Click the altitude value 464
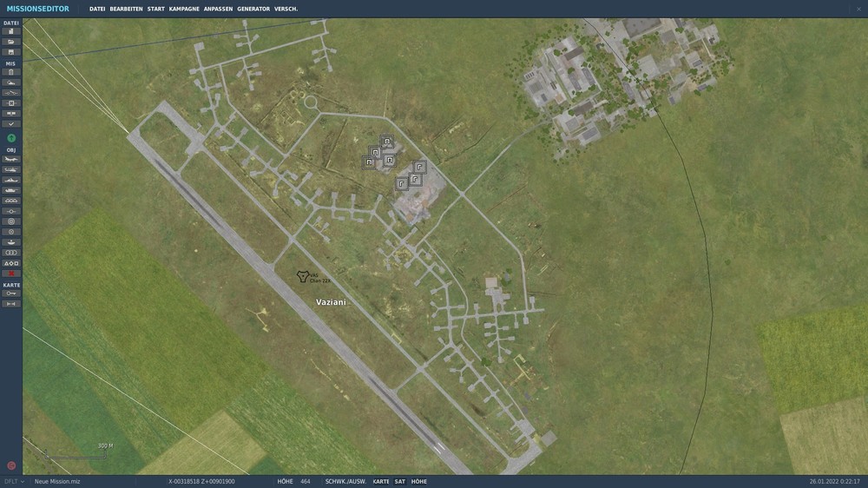 point(305,481)
